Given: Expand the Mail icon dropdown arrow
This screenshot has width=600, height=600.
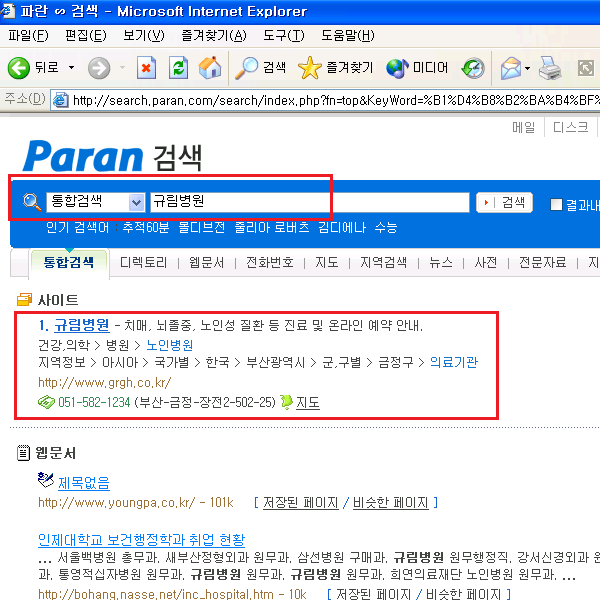Looking at the screenshot, I should click(527, 68).
